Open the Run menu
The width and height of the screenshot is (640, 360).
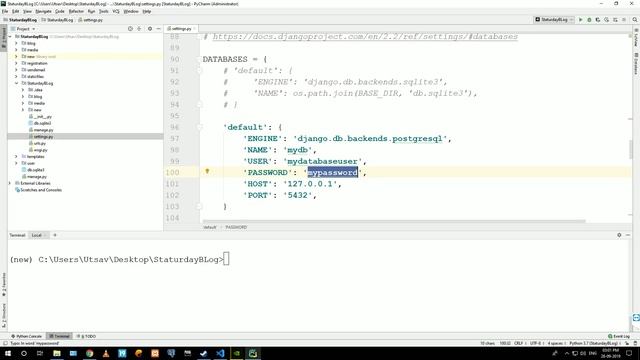coord(91,11)
